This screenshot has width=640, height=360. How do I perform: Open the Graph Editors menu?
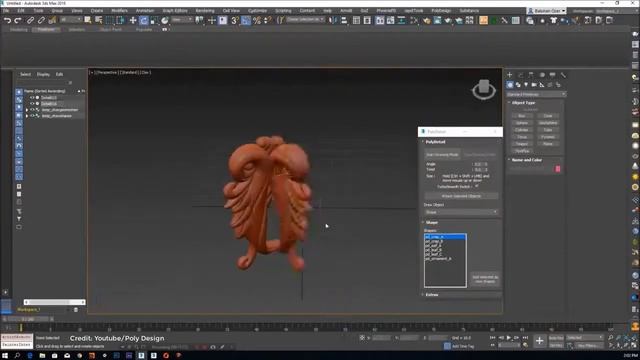tap(175, 11)
